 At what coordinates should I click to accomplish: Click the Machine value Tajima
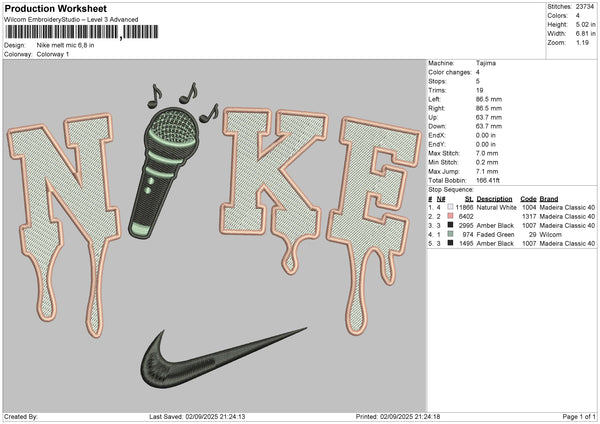(485, 63)
